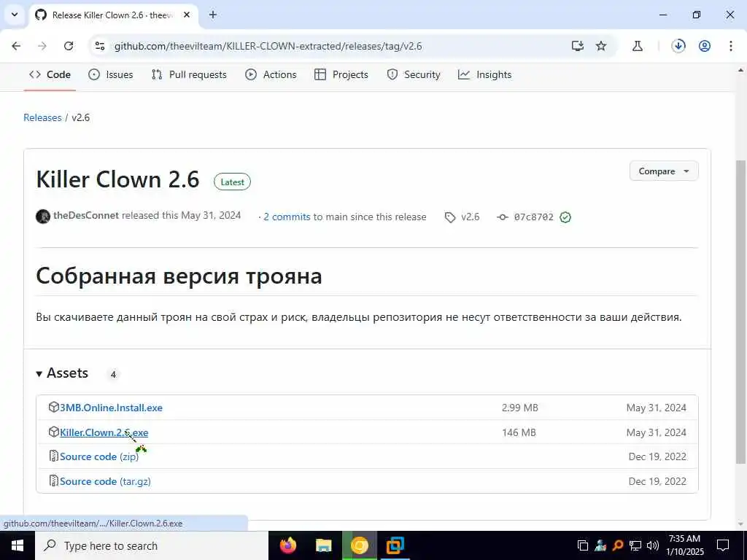Click the 2.99 MB file size text
The height and width of the screenshot is (560, 747).
tap(519, 408)
